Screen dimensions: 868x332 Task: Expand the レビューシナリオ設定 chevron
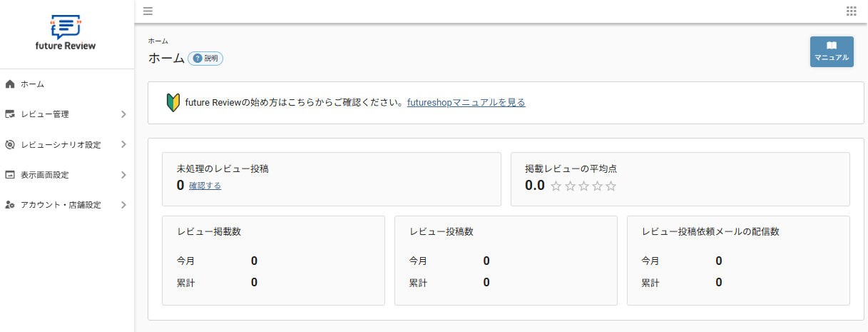(123, 144)
